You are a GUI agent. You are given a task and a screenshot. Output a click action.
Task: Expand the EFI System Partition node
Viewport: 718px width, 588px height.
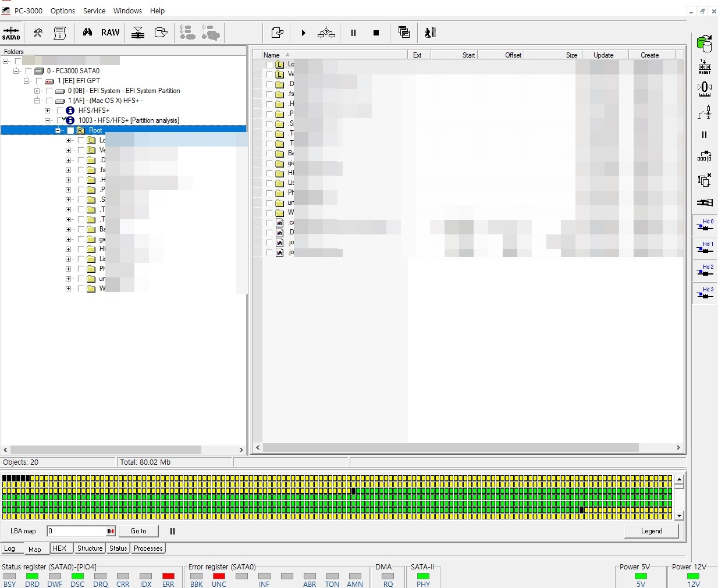pos(37,91)
